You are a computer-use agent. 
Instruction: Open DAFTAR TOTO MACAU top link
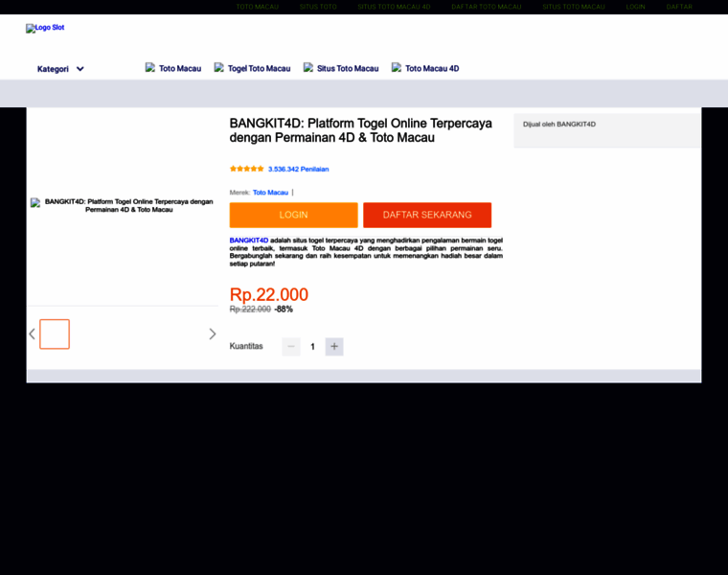(x=487, y=7)
